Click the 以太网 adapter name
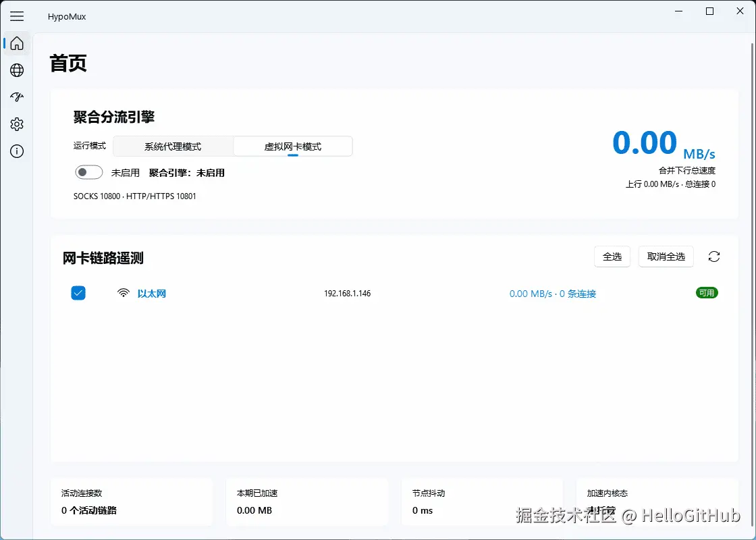Screen dimensions: 756x540 pos(152,293)
